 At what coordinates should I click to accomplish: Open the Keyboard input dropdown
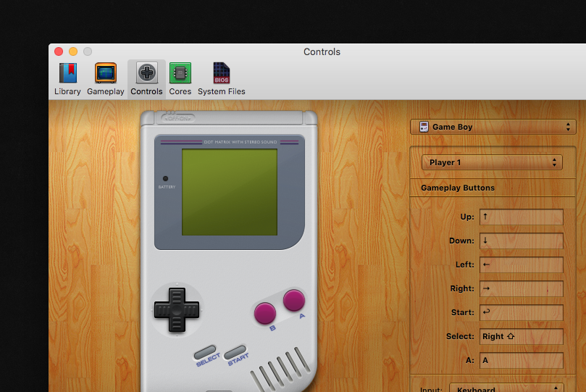tap(506, 388)
